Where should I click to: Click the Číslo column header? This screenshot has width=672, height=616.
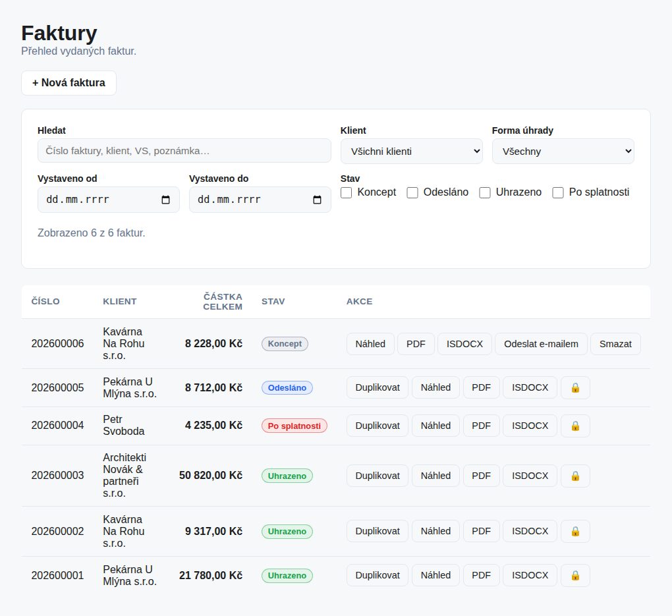pos(45,301)
